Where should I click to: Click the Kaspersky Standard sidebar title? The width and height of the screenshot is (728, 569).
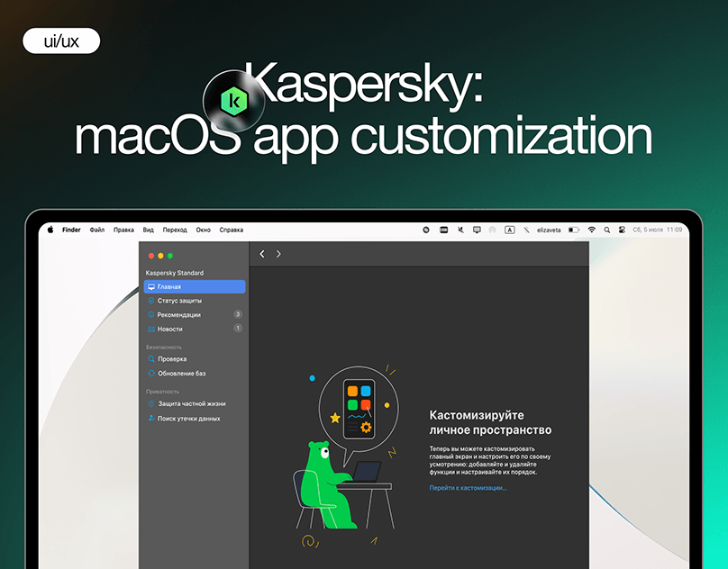(x=175, y=273)
